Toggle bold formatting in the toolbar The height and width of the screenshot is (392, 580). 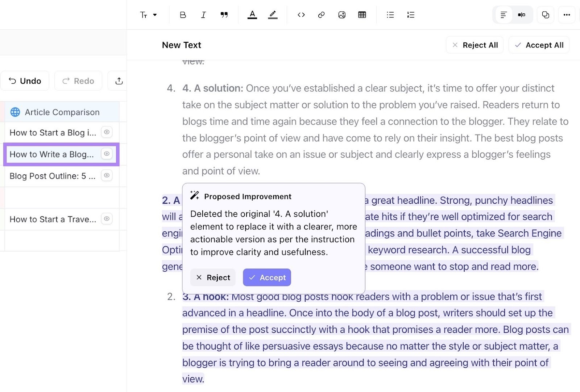click(183, 15)
